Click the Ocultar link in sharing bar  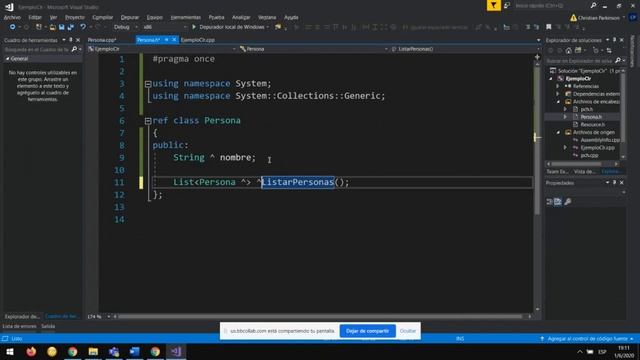coord(408,331)
